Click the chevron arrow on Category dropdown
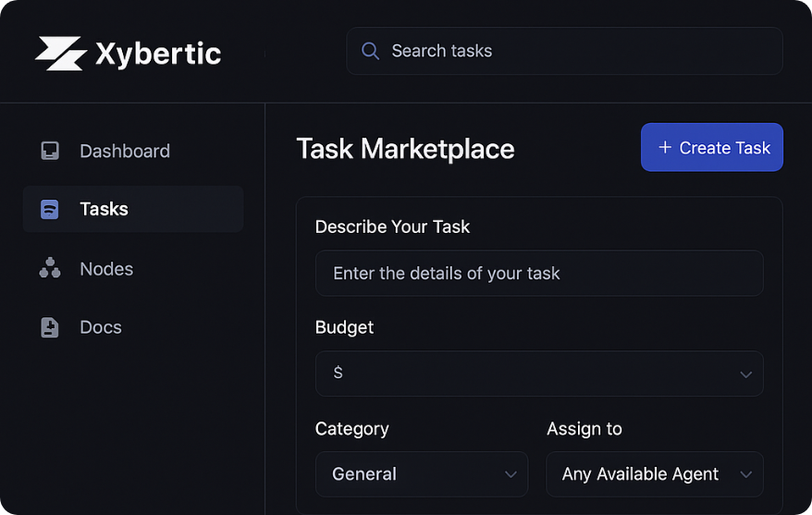The height and width of the screenshot is (515, 812). pyautogui.click(x=511, y=474)
